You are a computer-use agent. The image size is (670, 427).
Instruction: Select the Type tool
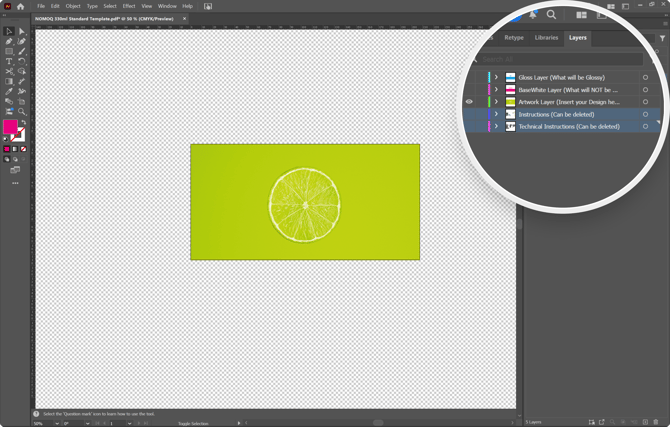[9, 61]
